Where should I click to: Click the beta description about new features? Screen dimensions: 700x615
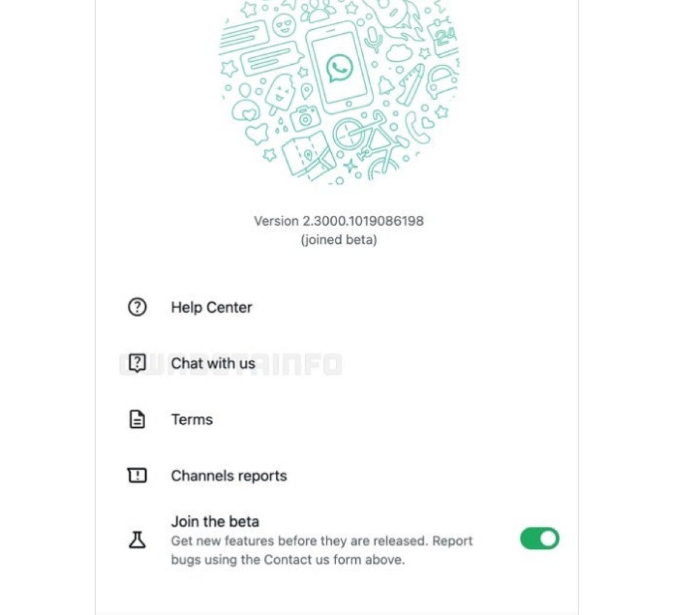tap(321, 550)
